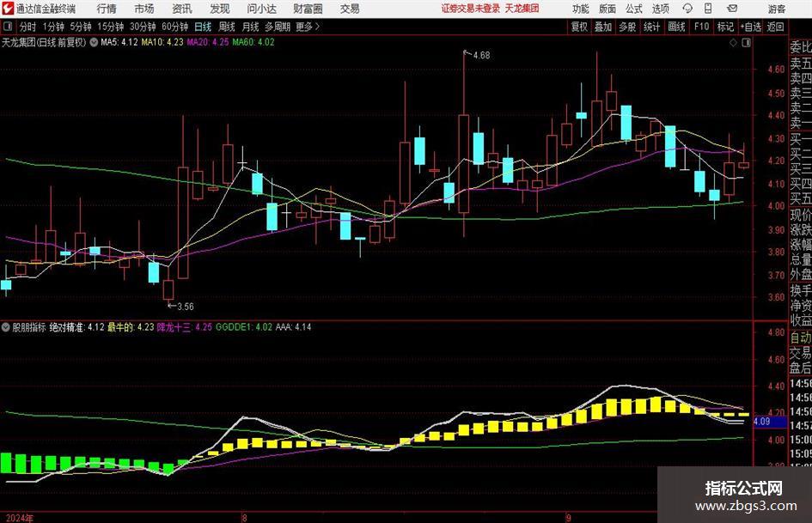Image resolution: width=812 pixels, height=523 pixels.
Task: Click the 画线 drawing tool button
Action: point(677,27)
